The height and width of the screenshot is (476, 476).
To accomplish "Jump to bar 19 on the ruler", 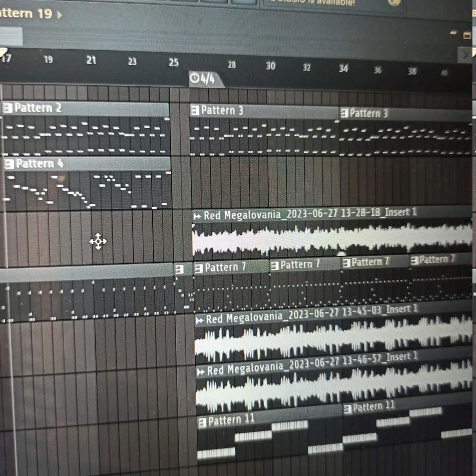I will pyautogui.click(x=49, y=59).
